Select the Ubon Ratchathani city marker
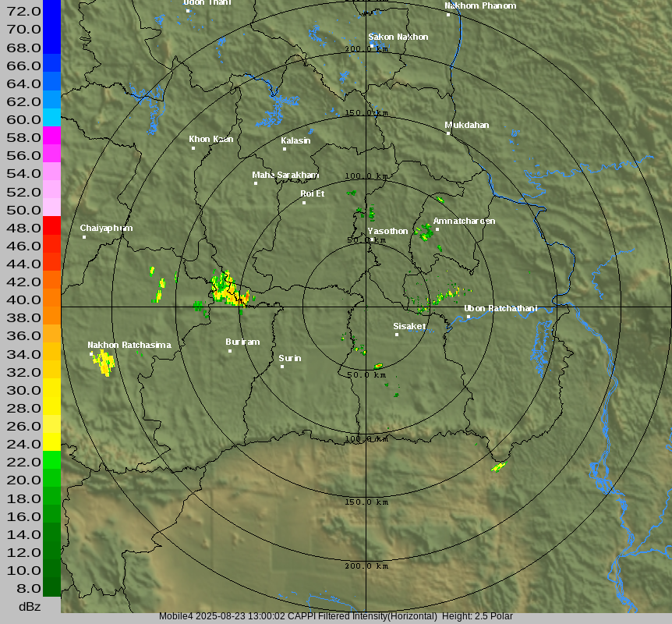Viewport: 672px width, 624px height. (469, 317)
